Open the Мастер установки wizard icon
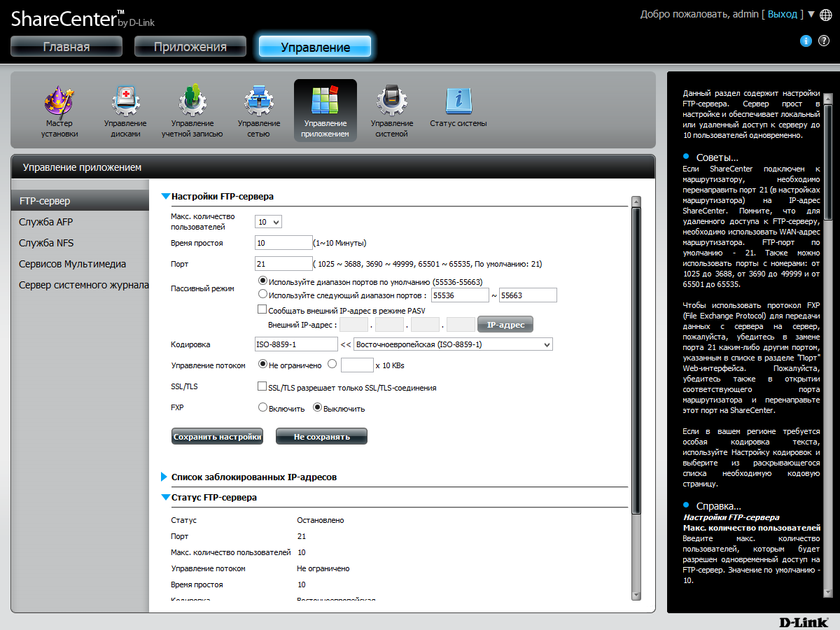 tap(59, 111)
